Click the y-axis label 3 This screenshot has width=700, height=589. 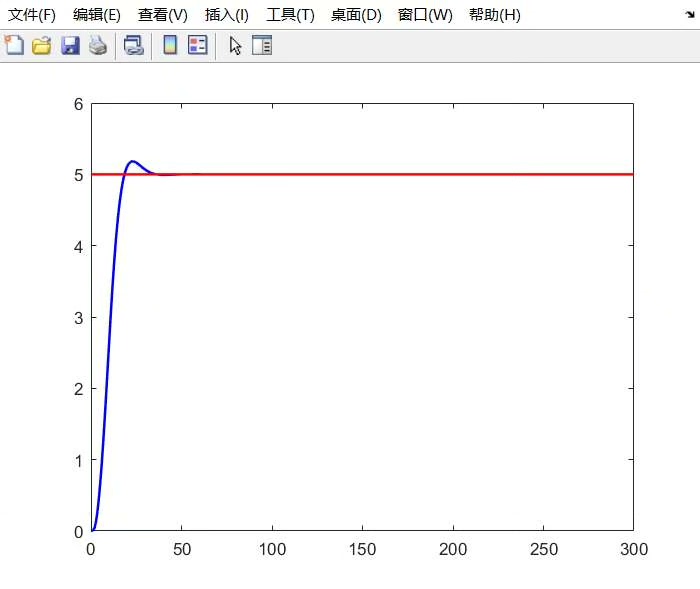[x=79, y=318]
